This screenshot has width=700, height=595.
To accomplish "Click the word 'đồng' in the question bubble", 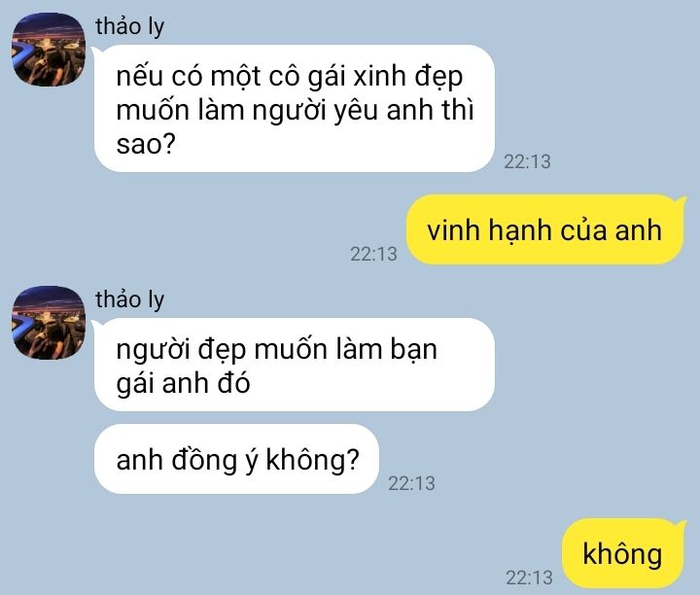I will pos(204,459).
